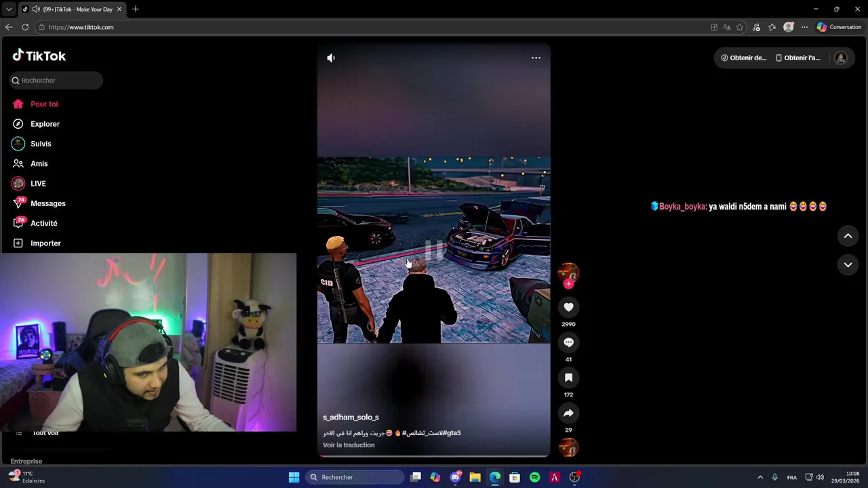Open the Importer upload page
The image size is (868, 488).
click(45, 243)
